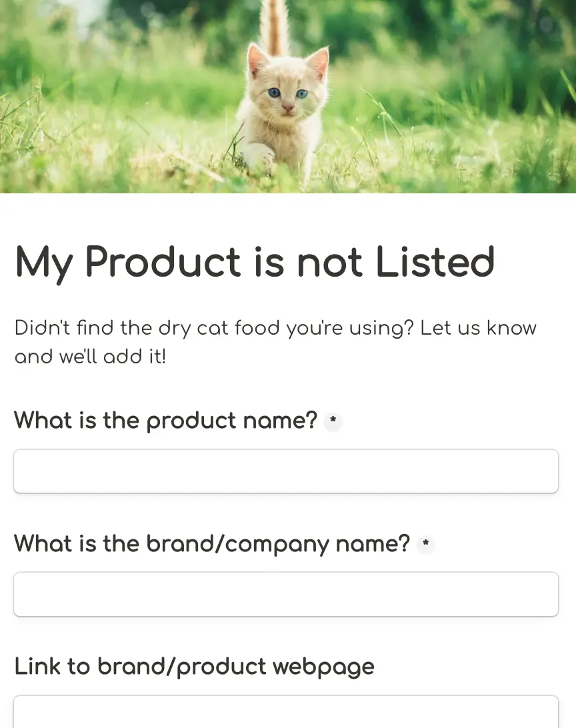The image size is (576, 728).
Task: Click the brand/company name required asterisk badge
Action: tap(425, 544)
